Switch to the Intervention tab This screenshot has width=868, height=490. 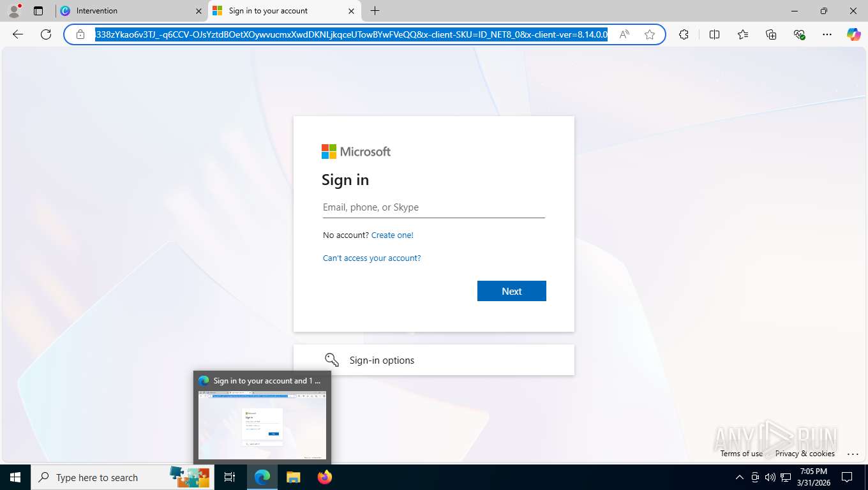[x=131, y=11]
